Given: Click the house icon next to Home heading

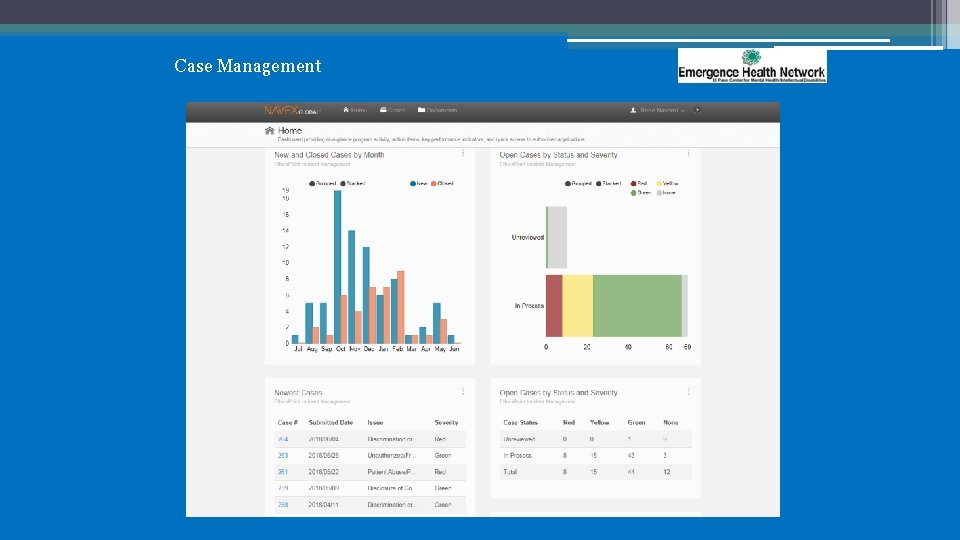Looking at the screenshot, I should click(x=269, y=130).
